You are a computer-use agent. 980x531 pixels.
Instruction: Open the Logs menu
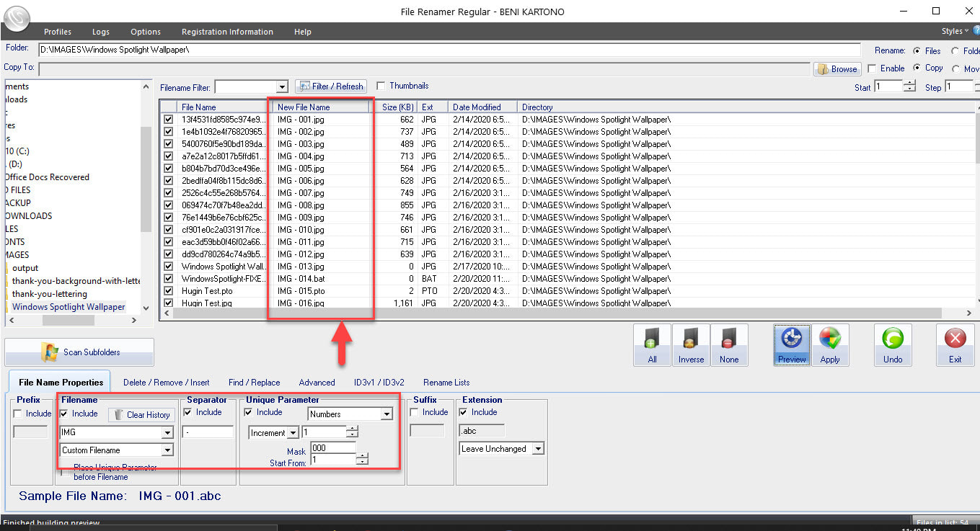click(101, 32)
